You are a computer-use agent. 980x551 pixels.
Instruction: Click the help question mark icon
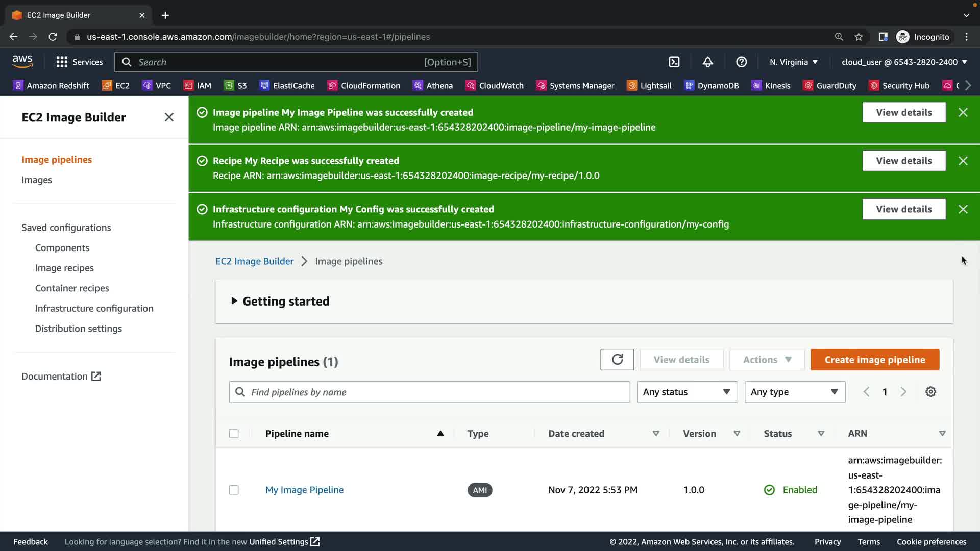741,62
